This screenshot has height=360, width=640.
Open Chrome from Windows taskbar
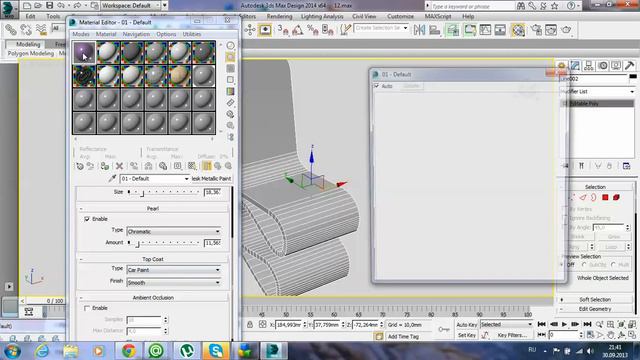(129, 351)
